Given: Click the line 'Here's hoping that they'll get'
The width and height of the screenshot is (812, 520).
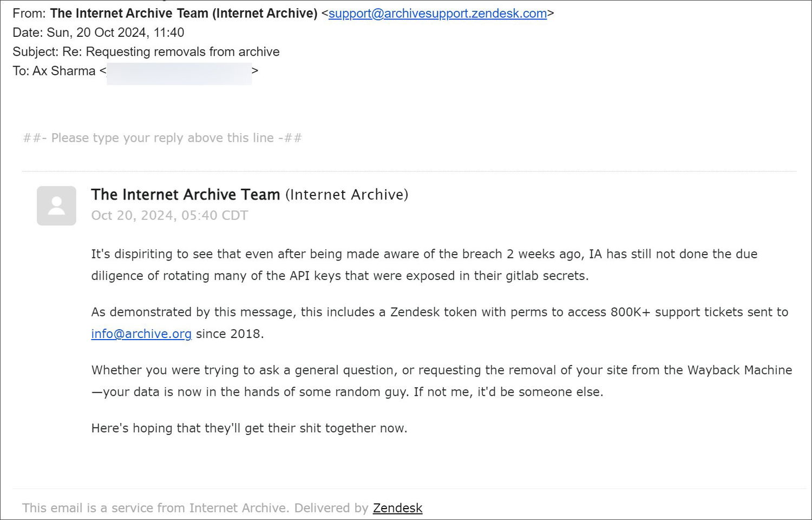Looking at the screenshot, I should (249, 428).
